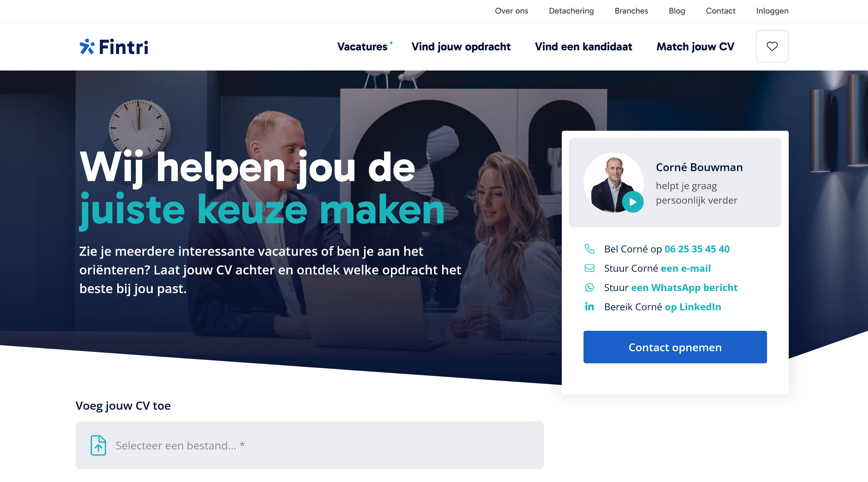Open the Match jouw CV page
This screenshot has width=868, height=482.
point(695,46)
